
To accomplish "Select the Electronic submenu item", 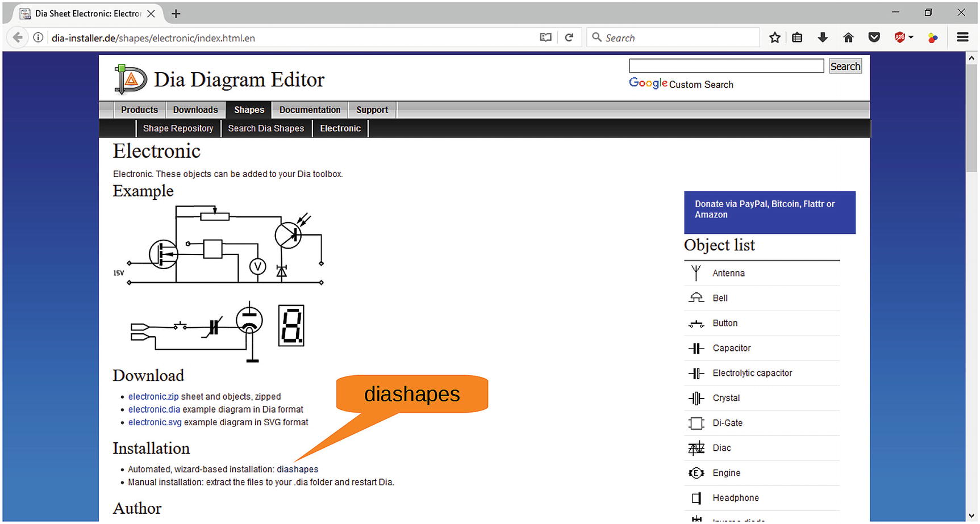I will (340, 128).
